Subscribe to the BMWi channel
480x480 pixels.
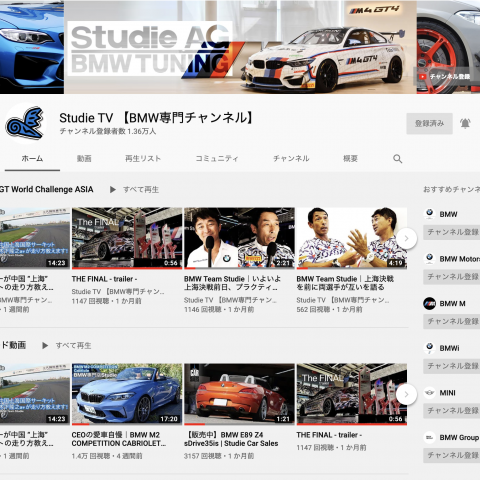click(452, 366)
